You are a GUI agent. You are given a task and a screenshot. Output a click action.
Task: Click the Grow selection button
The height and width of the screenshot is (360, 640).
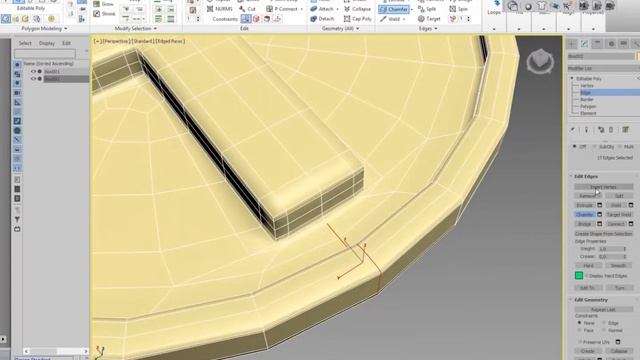point(103,4)
